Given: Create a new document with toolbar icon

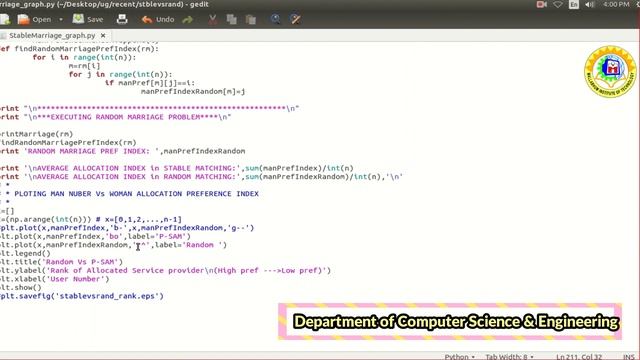Looking at the screenshot, I should click(x=5, y=19).
